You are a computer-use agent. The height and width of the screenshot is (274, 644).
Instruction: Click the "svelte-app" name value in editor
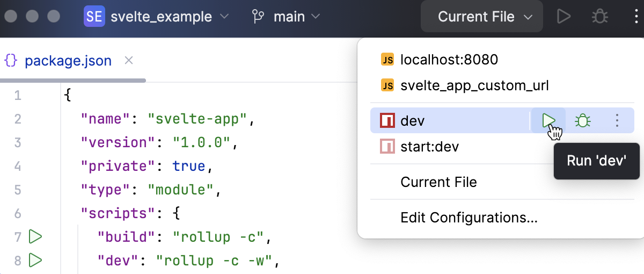pos(196,119)
